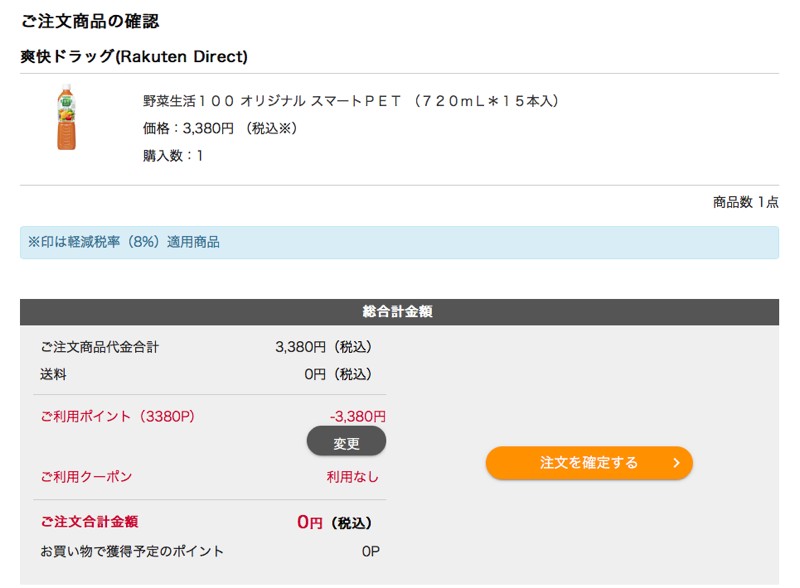Click the 注文を確定する orange button
Image resolution: width=800 pixels, height=588 pixels.
tap(589, 462)
